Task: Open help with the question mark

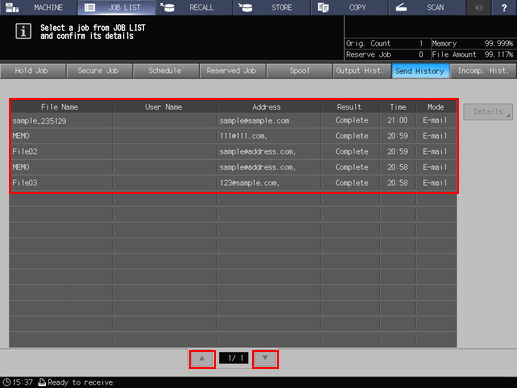Action: [x=504, y=7]
